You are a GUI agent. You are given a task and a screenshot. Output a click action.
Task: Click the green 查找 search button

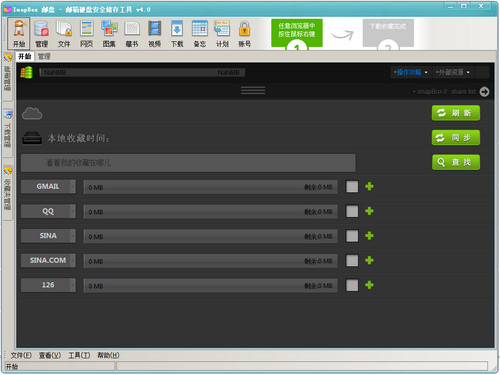click(x=456, y=162)
